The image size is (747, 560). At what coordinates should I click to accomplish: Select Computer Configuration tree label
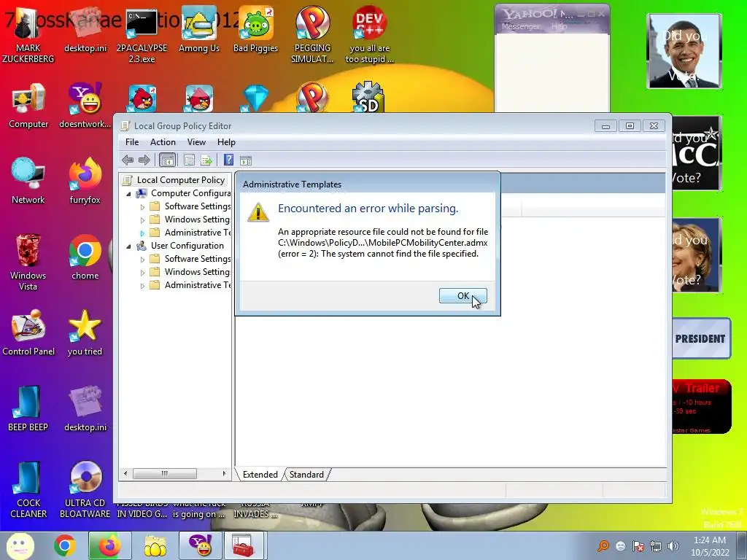coord(190,192)
